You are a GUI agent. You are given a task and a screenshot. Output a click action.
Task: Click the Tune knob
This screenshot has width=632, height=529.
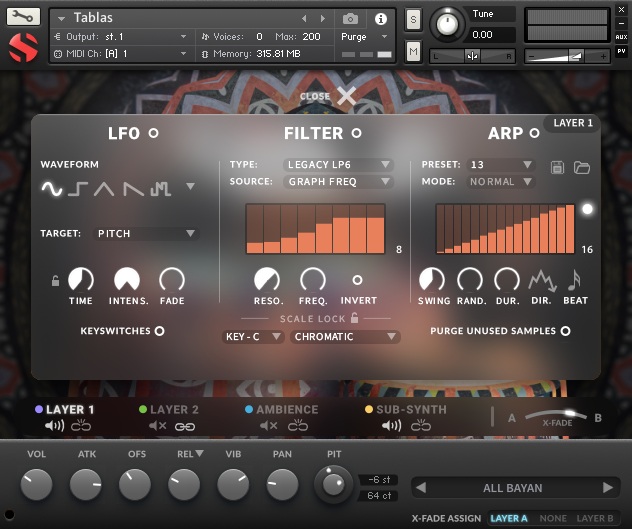click(447, 24)
